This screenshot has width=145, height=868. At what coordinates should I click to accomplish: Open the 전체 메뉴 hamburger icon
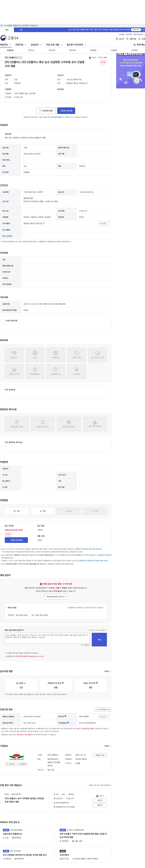click(x=135, y=44)
